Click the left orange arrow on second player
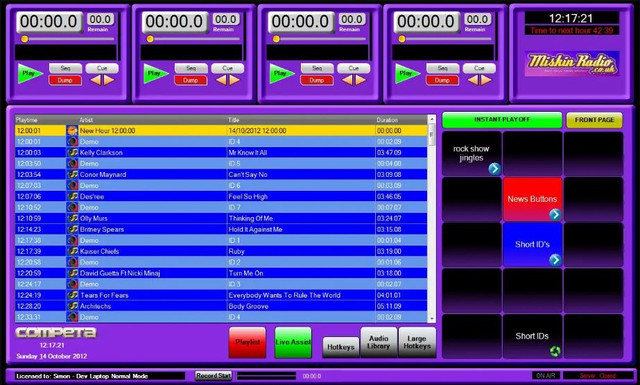Image resolution: width=640 pixels, height=385 pixels. [221, 80]
